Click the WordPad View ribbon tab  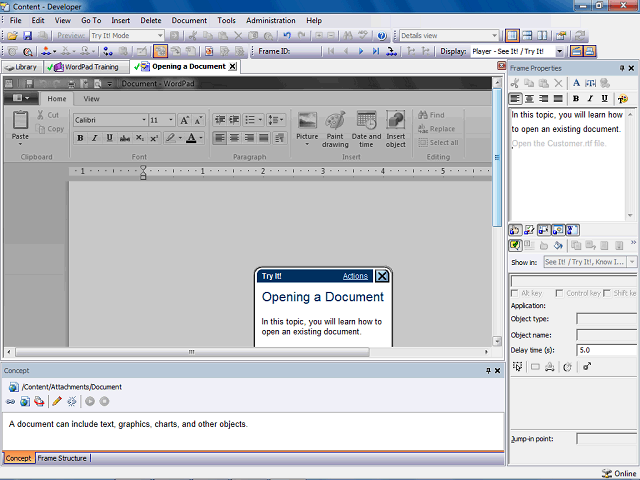91,99
